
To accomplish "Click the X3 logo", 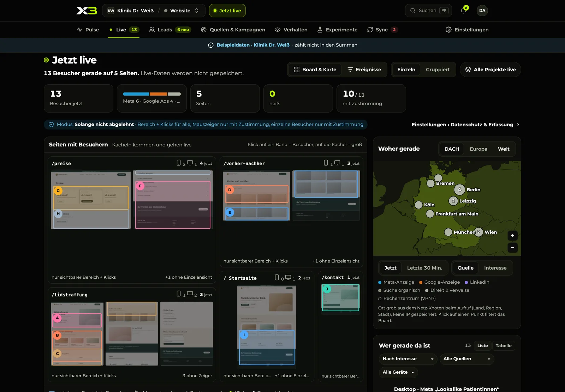I will [x=87, y=11].
